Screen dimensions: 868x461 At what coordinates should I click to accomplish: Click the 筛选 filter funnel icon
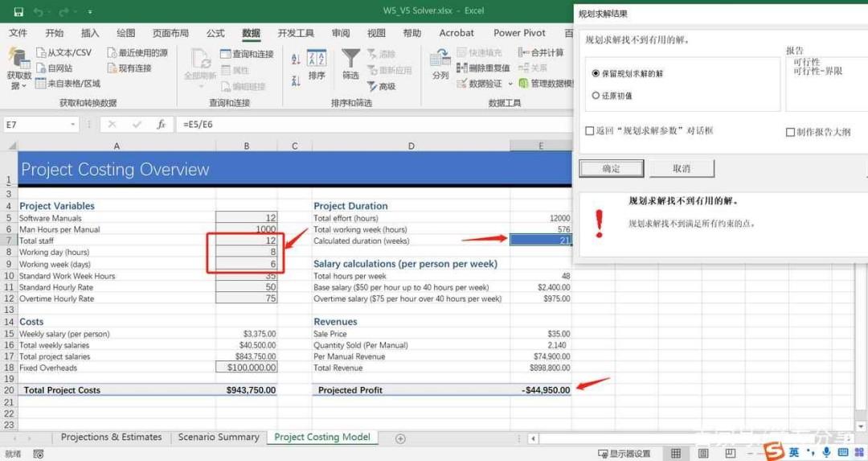350,58
